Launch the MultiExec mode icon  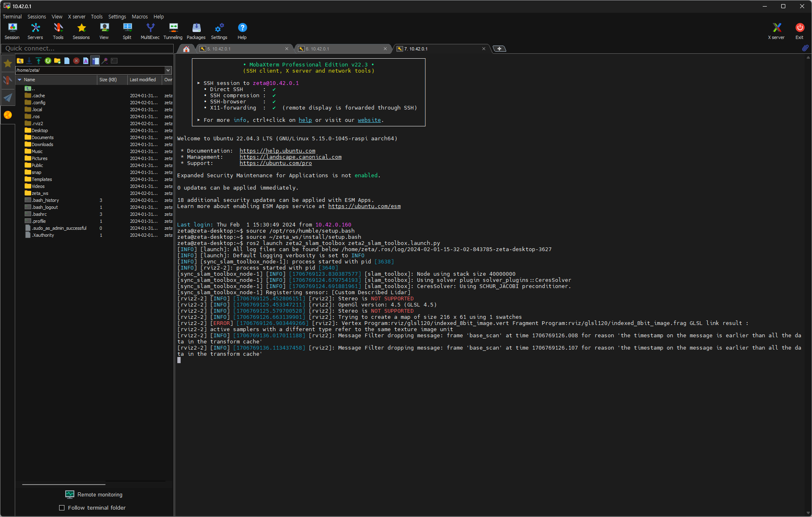tap(150, 31)
